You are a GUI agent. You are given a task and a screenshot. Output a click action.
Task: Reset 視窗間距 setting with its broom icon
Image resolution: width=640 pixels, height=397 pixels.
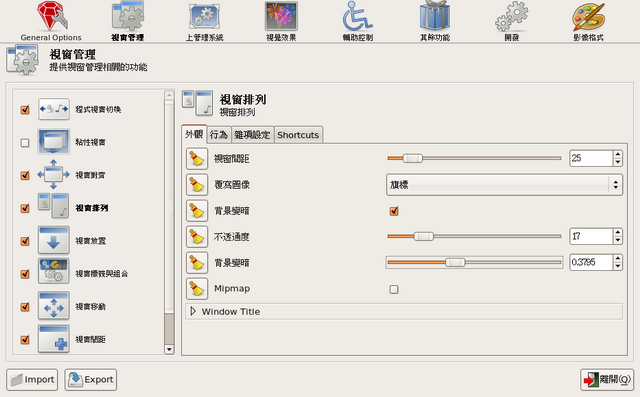point(197,159)
